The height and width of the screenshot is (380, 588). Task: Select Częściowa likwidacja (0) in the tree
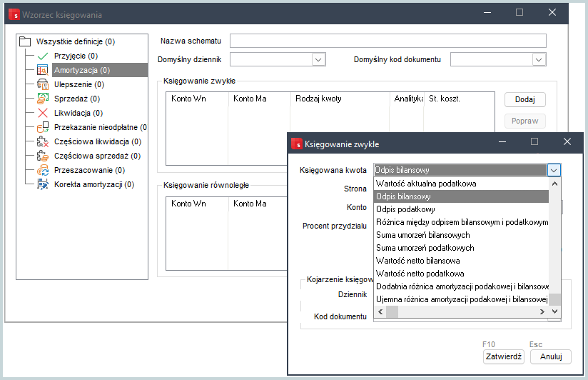point(98,141)
